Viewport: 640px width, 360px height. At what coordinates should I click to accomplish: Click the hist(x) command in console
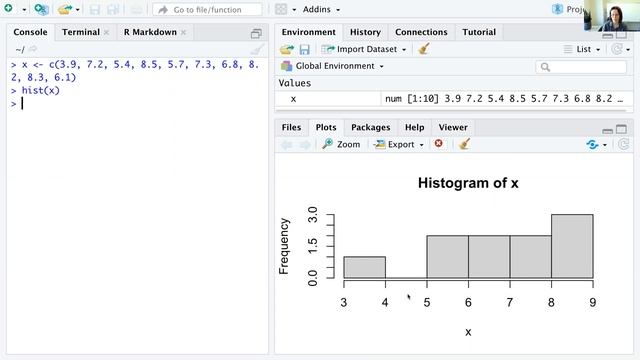tap(40, 90)
